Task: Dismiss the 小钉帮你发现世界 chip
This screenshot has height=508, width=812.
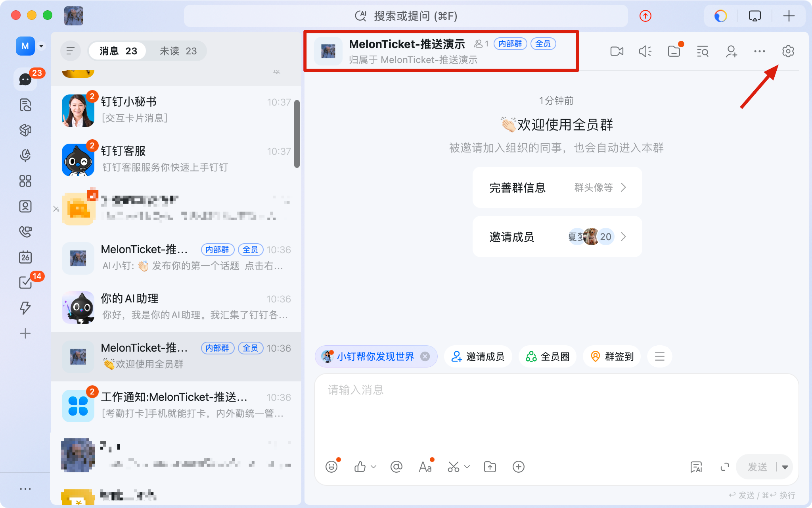Action: pos(425,356)
